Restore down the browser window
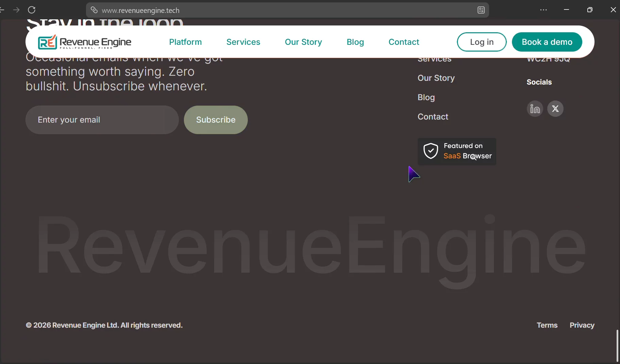620x364 pixels. (590, 10)
